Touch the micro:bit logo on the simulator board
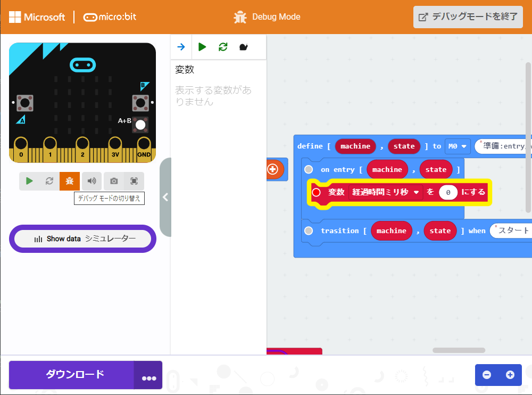Screen dimensions: 532x395 (x=82, y=65)
